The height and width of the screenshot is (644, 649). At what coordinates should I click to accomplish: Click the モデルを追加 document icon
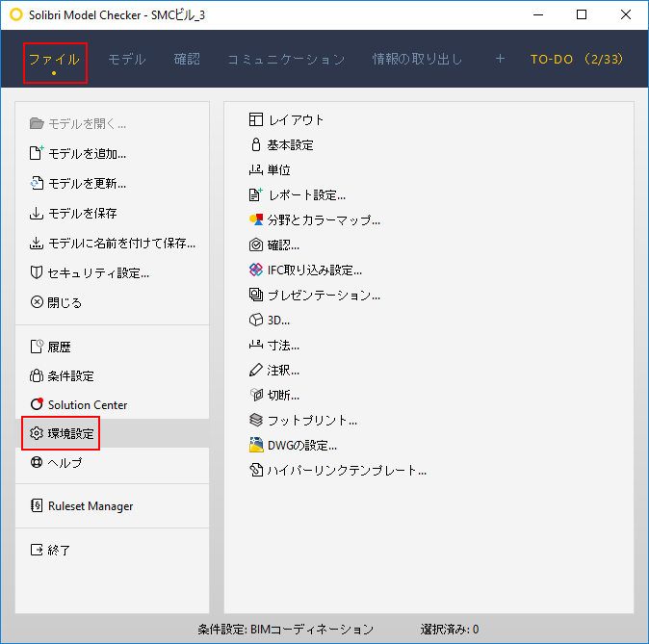click(37, 153)
